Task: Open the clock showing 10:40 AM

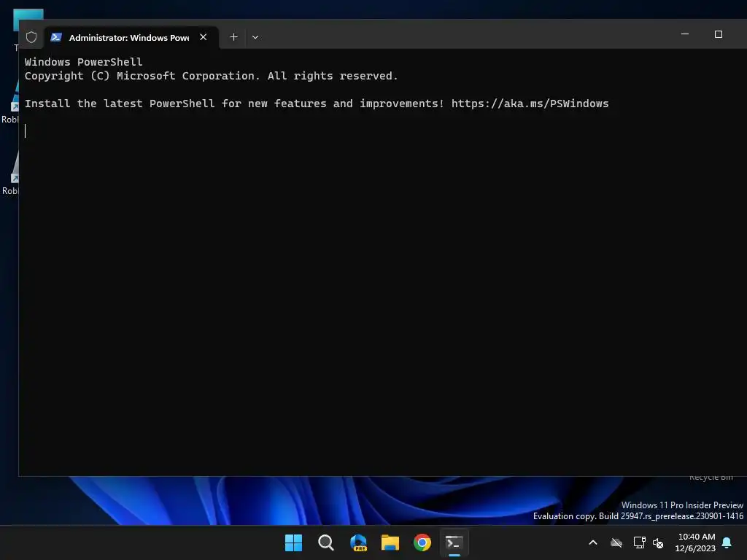Action: [695, 542]
